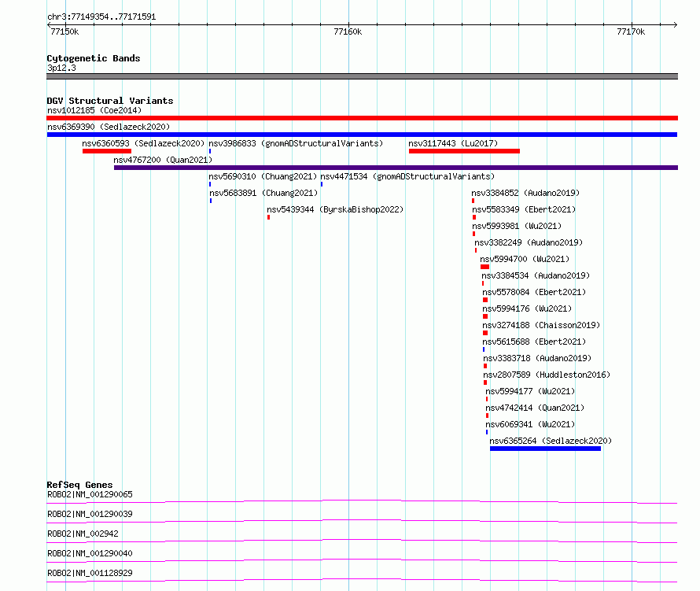
Task: Click nsv5994700 (Wu2021) label
Action: 525,259
